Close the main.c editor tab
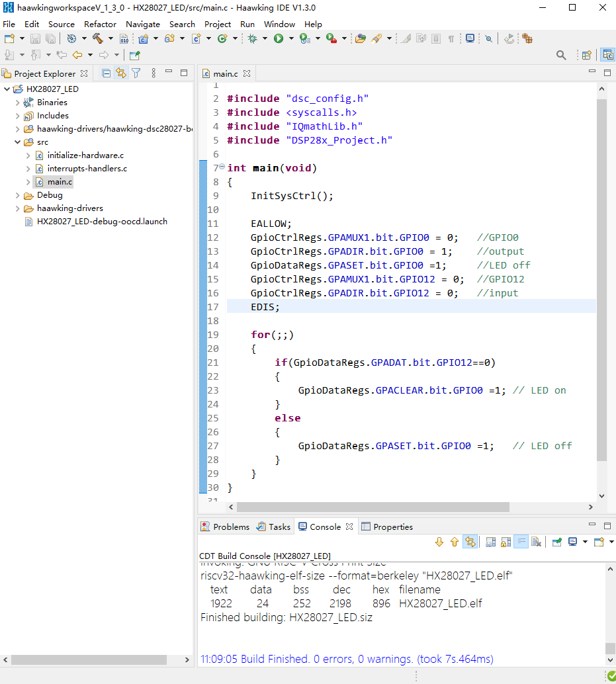Screen dimensions: 616x684 247,73
